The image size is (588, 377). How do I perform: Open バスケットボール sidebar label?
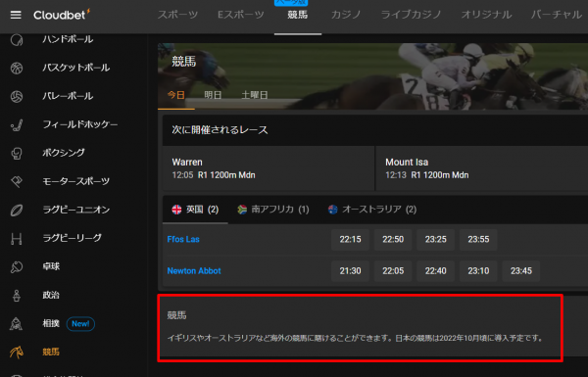[76, 68]
